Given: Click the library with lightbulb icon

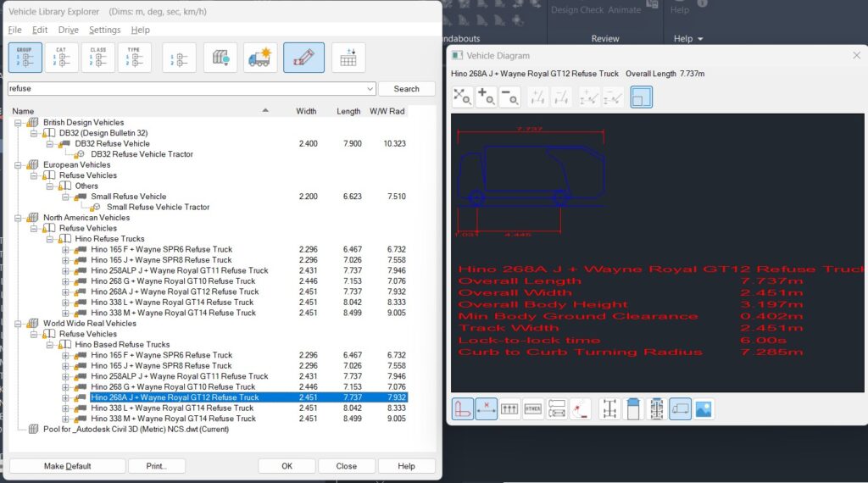Looking at the screenshot, I should click(221, 58).
